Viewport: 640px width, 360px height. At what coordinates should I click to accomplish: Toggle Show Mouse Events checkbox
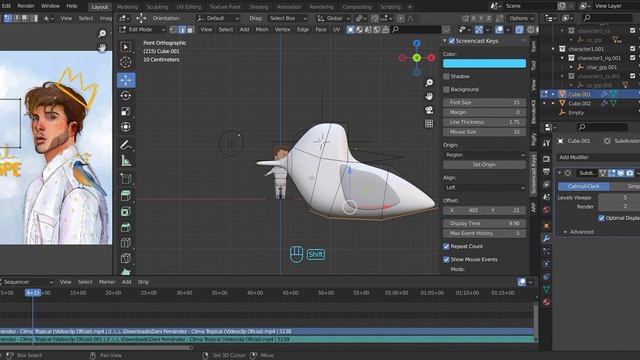click(x=447, y=260)
